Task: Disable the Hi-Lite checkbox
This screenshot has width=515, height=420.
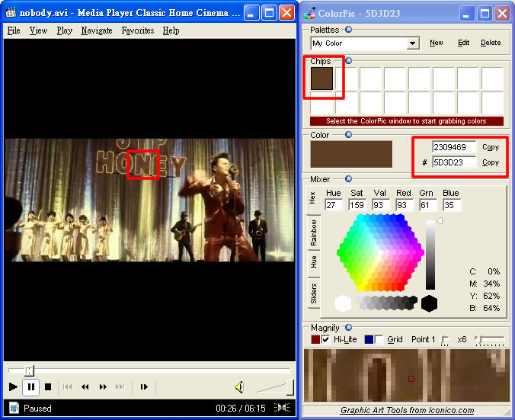Action: (326, 339)
